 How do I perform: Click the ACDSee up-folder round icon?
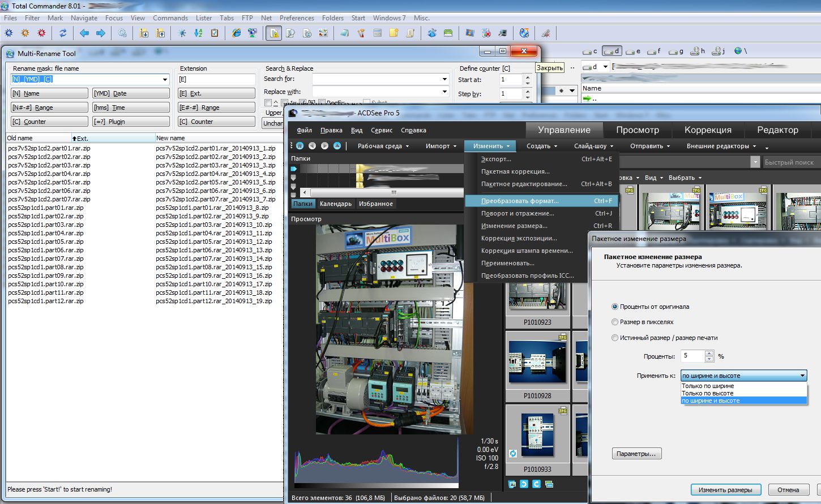(337, 145)
